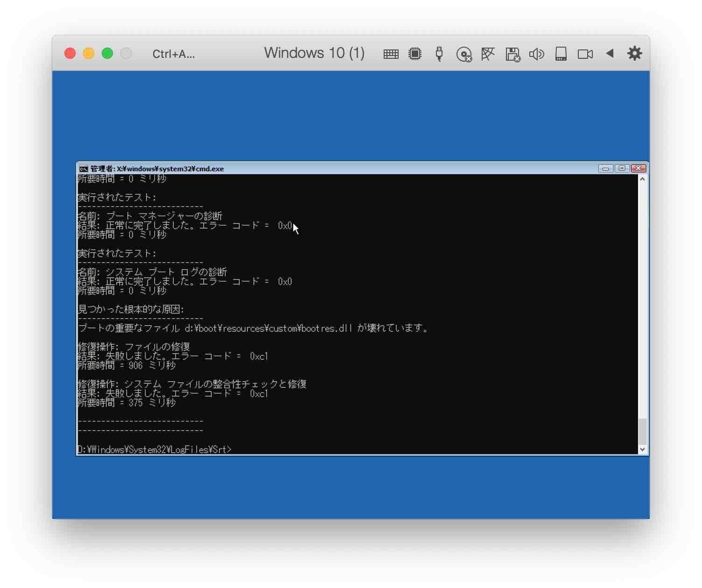Open the USB devices icon
This screenshot has width=702, height=588.
[439, 54]
